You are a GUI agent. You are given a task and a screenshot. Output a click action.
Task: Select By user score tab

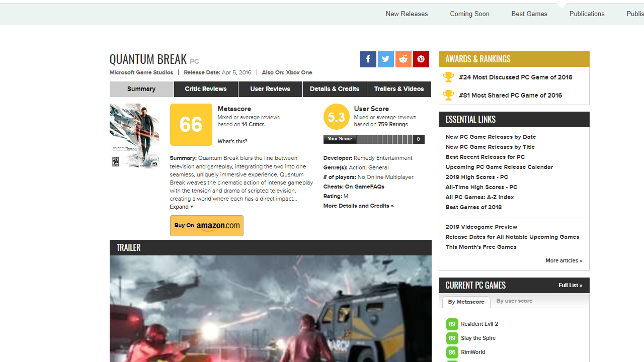pyautogui.click(x=514, y=301)
